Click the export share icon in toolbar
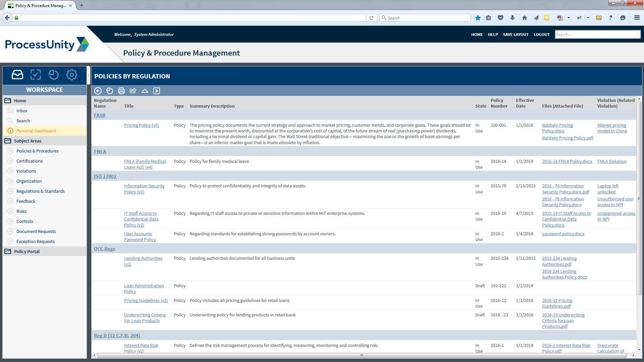The height and width of the screenshot is (362, 644). (133, 91)
